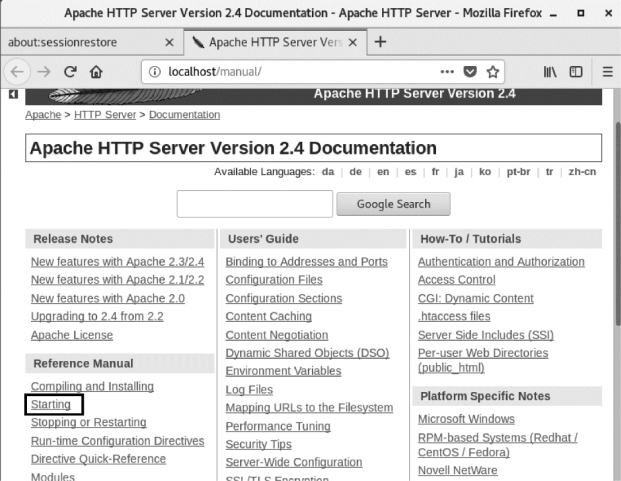Screen dimensions: 621x481
Task: Reload the current page
Action: [70, 72]
